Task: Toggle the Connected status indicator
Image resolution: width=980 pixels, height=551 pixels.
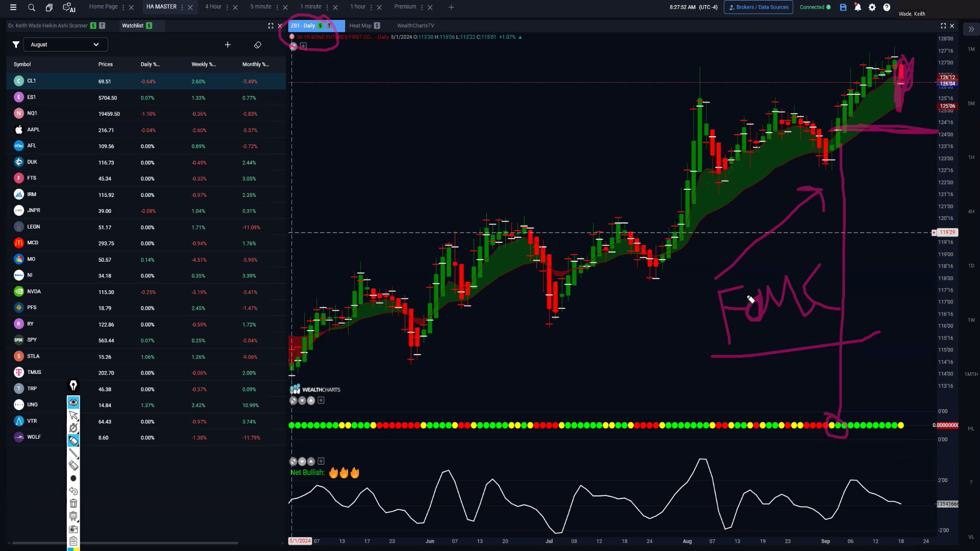Action: coord(815,7)
